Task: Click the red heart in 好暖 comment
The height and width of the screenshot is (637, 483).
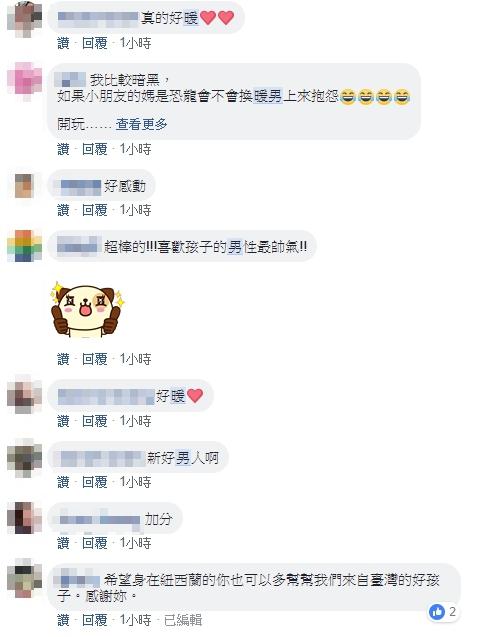Action: coord(195,396)
